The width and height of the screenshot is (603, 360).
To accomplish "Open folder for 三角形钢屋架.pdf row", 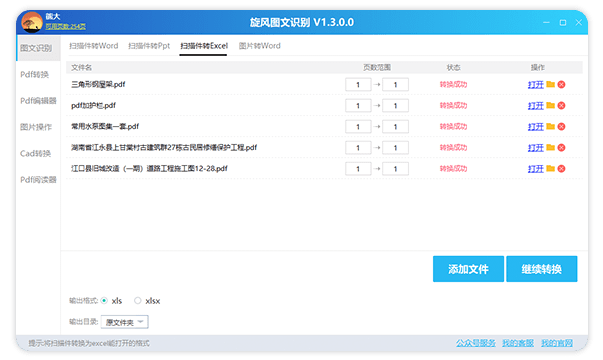I will click(x=550, y=84).
